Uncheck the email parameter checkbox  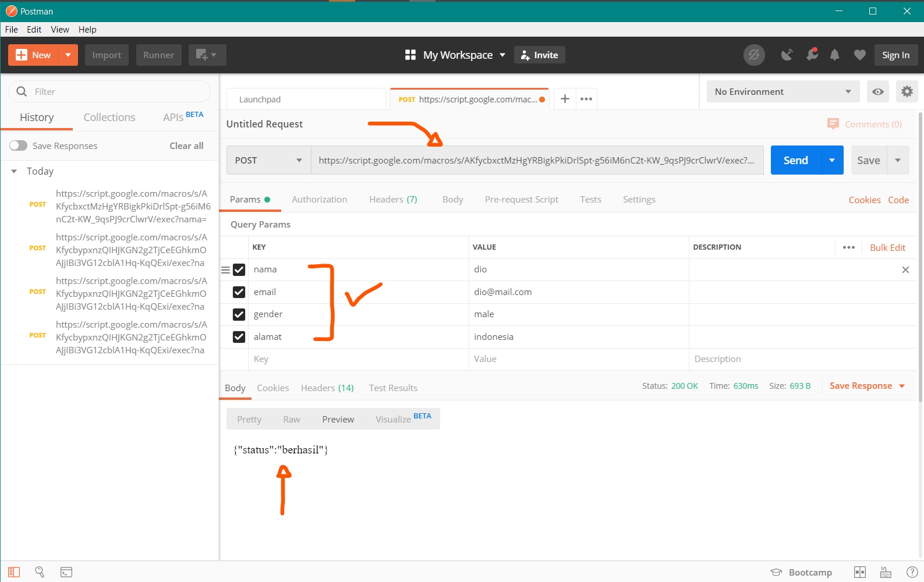click(239, 292)
